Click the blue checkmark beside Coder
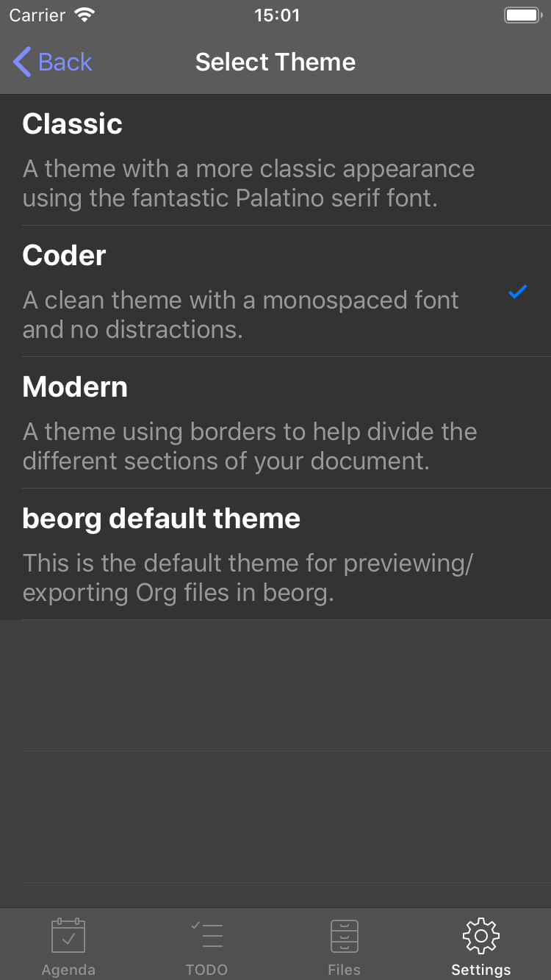This screenshot has width=551, height=980. click(518, 292)
